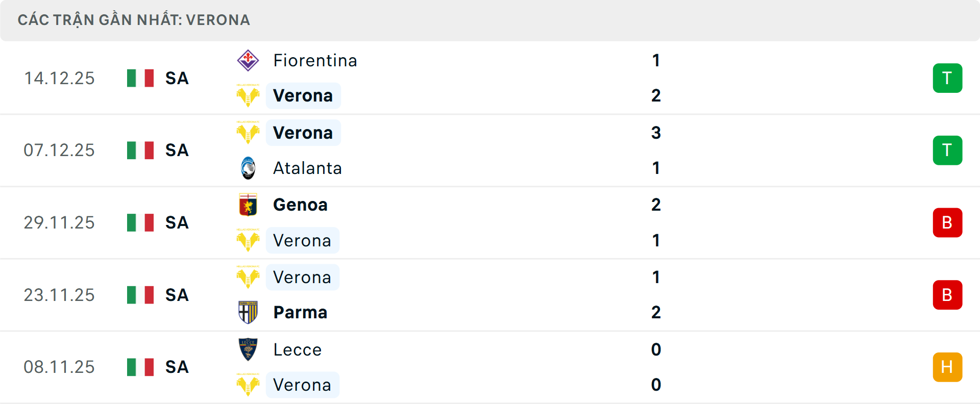Click the Genoa club crest icon
The width and height of the screenshot is (980, 404).
click(248, 205)
